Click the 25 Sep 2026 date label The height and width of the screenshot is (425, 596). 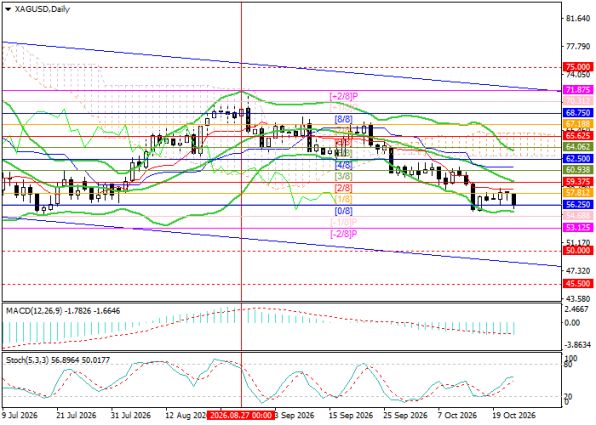(x=405, y=415)
